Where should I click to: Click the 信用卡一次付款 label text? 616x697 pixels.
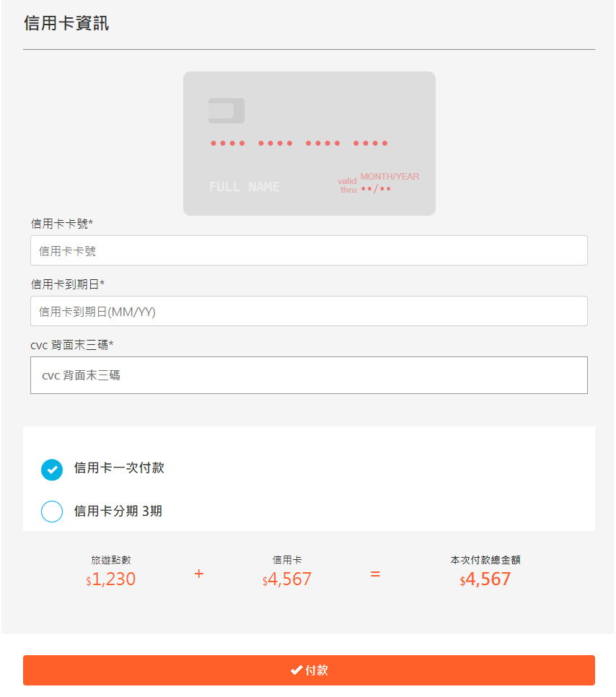[119, 468]
